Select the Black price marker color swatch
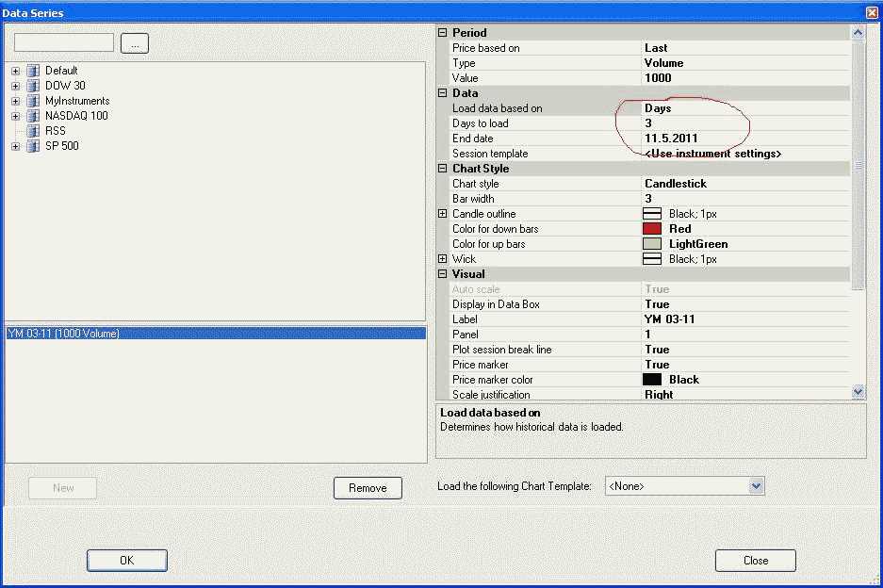This screenshot has height=588, width=883. (x=652, y=380)
